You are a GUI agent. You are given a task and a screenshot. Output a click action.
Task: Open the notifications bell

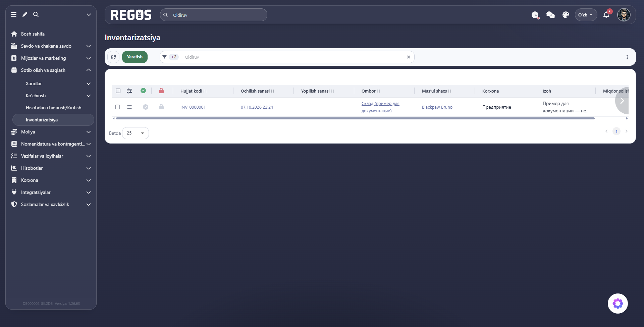[x=606, y=15]
